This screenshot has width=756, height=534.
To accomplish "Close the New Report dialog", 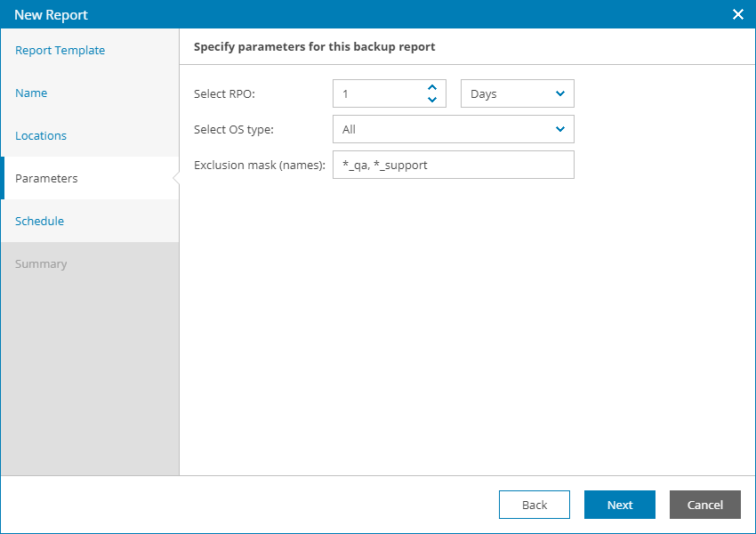I will coord(737,14).
